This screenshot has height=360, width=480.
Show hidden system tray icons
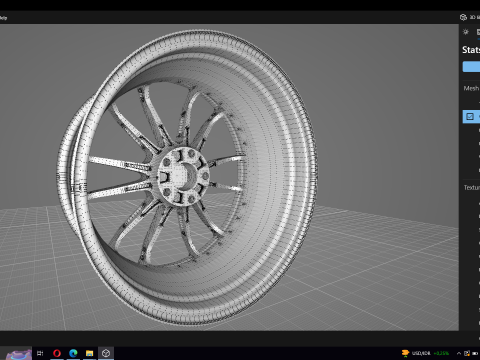(x=459, y=353)
